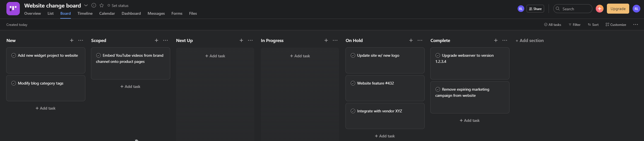
Task: Check off 'Update site w/ new logo'
Action: pos(353,55)
